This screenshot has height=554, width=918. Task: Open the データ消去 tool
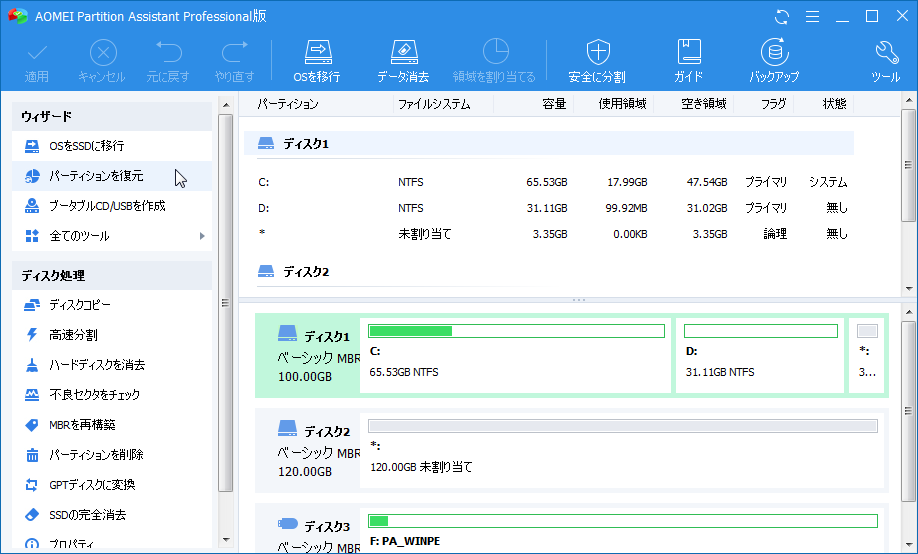[403, 61]
